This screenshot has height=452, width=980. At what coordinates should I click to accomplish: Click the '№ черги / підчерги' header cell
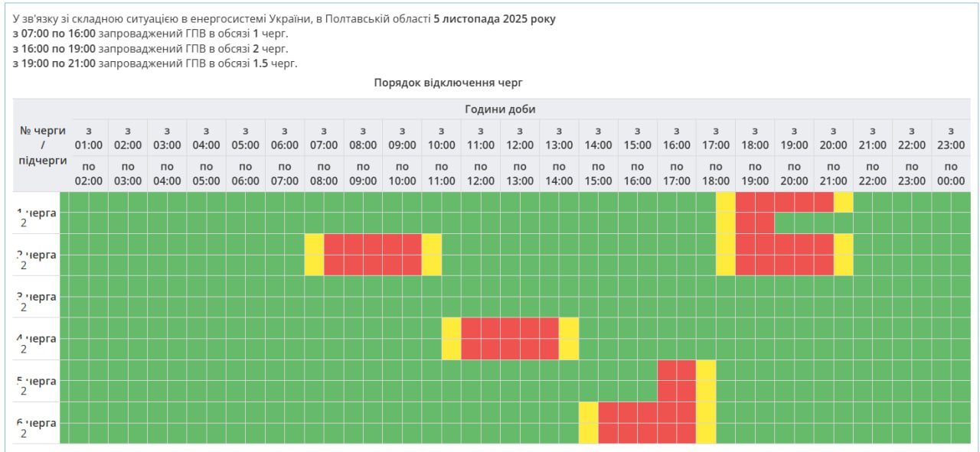click(42, 145)
